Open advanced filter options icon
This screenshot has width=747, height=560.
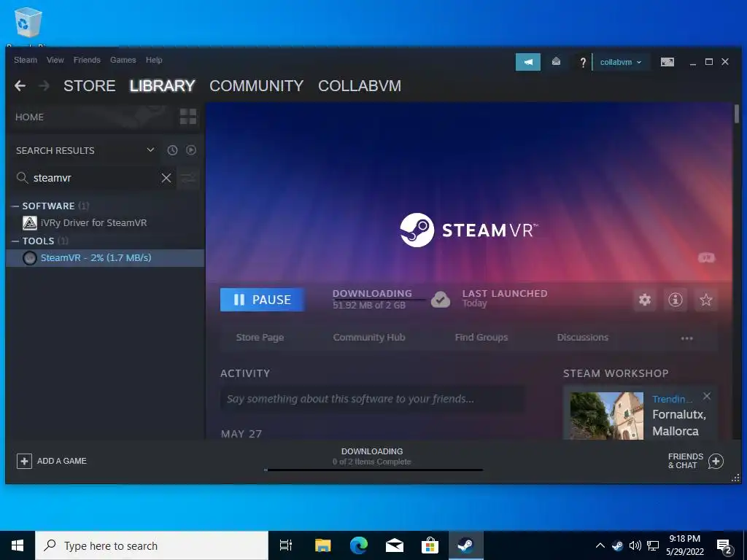188,178
